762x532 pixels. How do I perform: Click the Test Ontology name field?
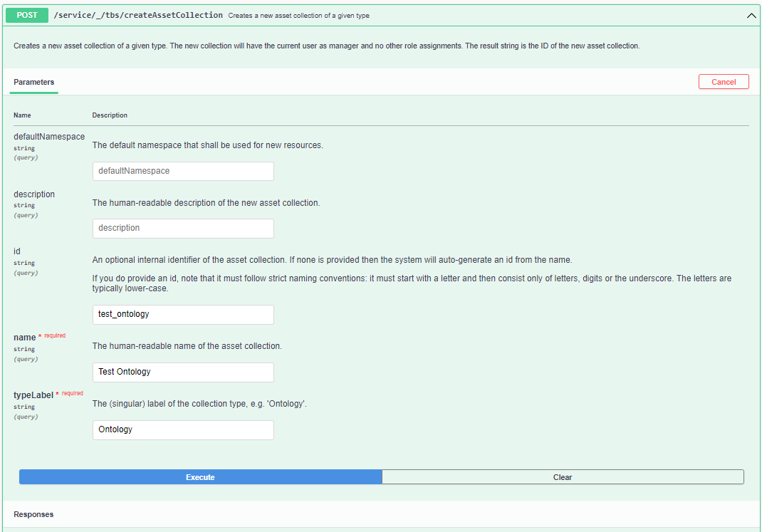click(182, 372)
